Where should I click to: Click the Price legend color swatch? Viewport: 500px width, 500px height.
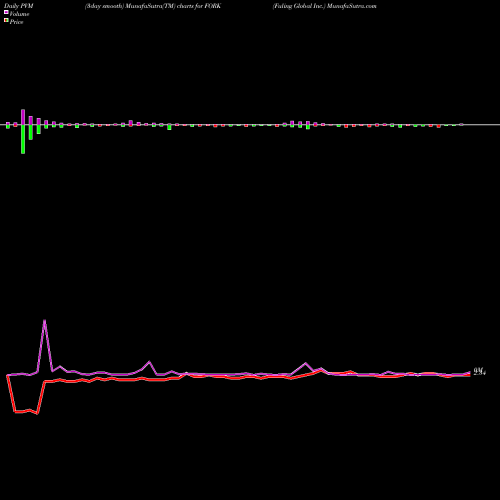pos(6,20)
